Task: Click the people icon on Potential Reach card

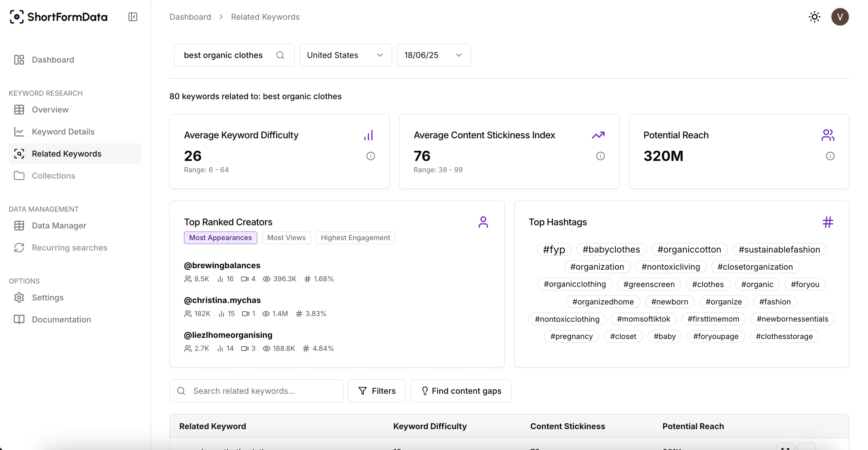Action: click(x=828, y=135)
